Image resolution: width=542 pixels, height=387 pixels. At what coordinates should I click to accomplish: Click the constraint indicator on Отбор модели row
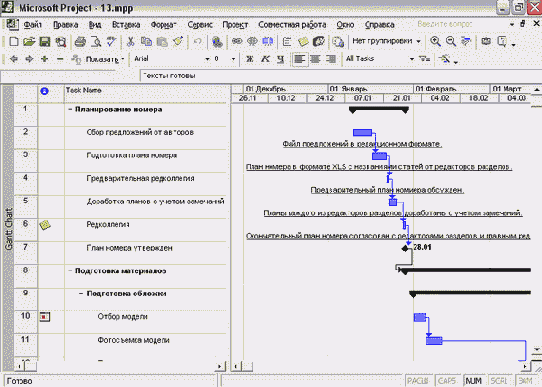45,317
